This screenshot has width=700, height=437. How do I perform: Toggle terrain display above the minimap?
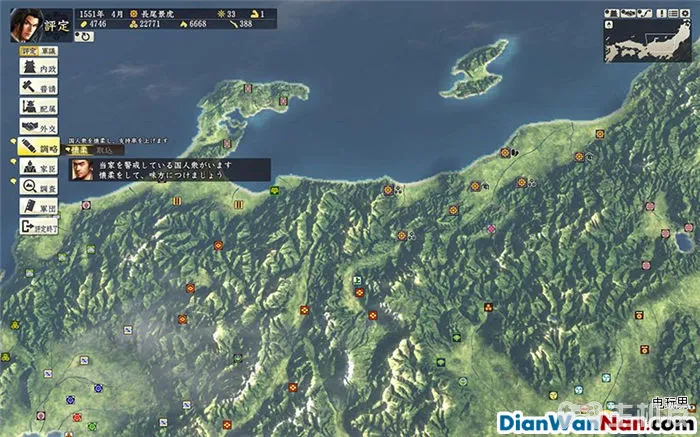tap(628, 13)
